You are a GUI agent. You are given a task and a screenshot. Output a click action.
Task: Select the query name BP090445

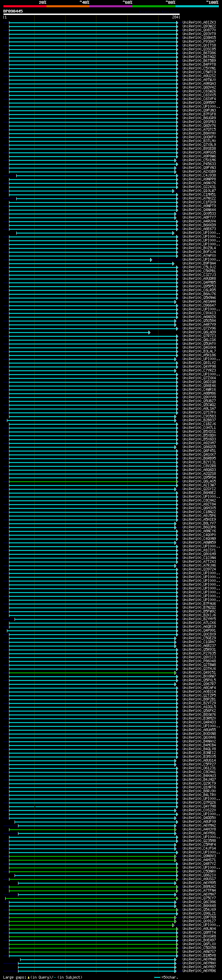(13, 11)
